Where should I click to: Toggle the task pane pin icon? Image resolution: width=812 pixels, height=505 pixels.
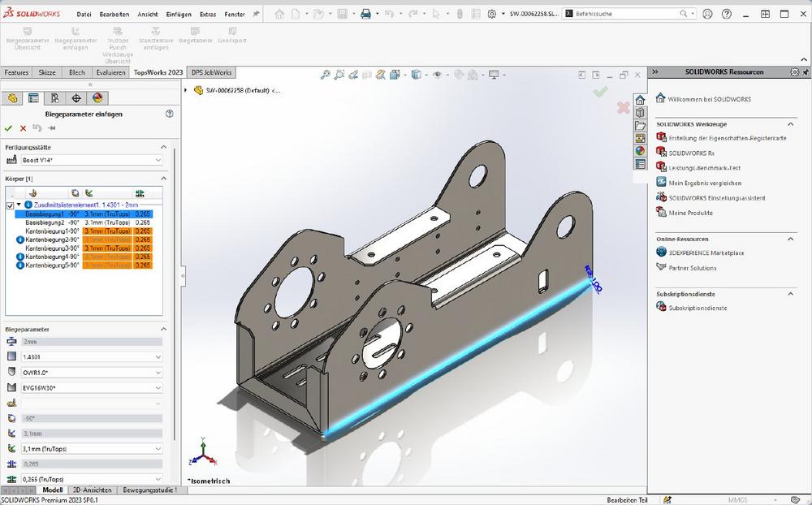coord(806,72)
